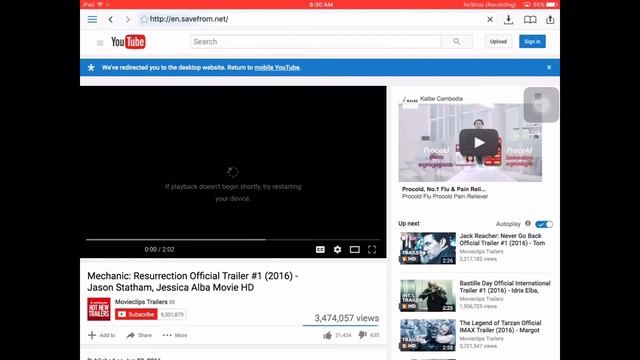Open the More actions menu
The image size is (640, 360).
pos(175,335)
